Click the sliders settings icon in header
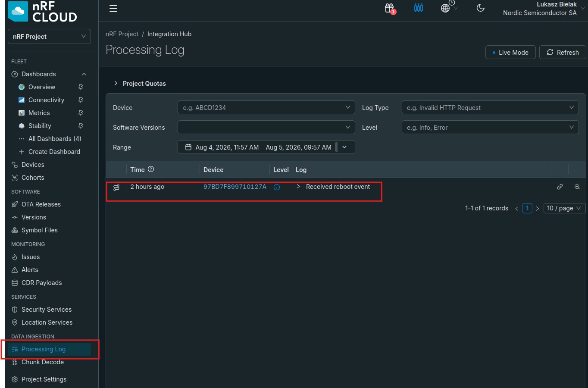Viewport: 588px width, 388px height. click(419, 8)
